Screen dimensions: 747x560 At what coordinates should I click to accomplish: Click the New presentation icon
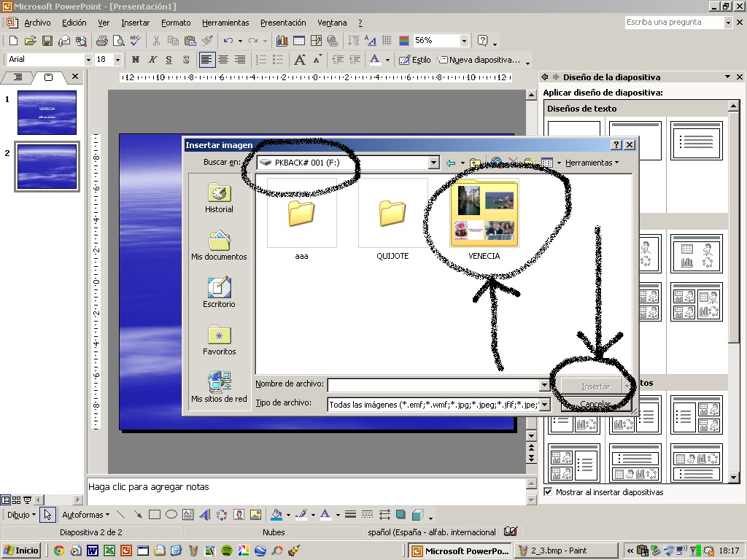point(13,41)
